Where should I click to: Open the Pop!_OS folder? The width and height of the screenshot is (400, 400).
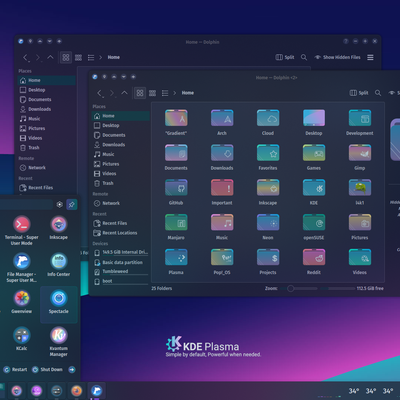pos(222,261)
